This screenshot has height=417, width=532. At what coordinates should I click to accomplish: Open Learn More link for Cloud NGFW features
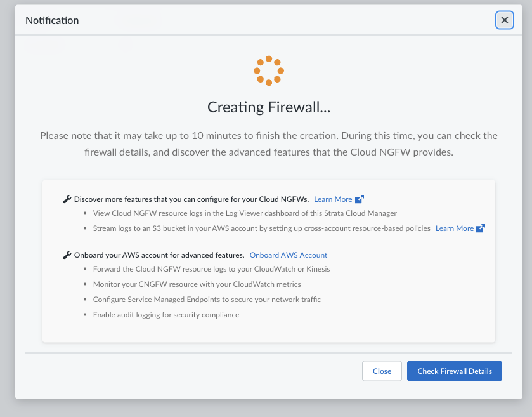[x=333, y=199]
